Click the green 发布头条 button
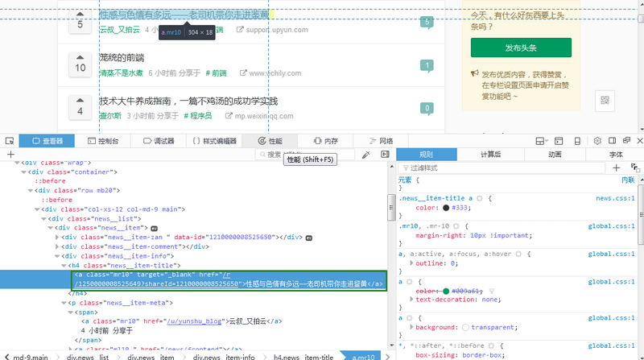 click(x=521, y=48)
